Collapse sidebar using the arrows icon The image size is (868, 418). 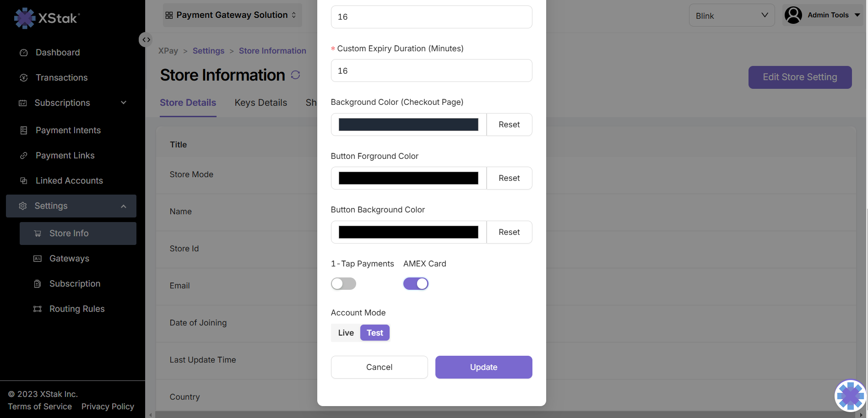tap(146, 40)
